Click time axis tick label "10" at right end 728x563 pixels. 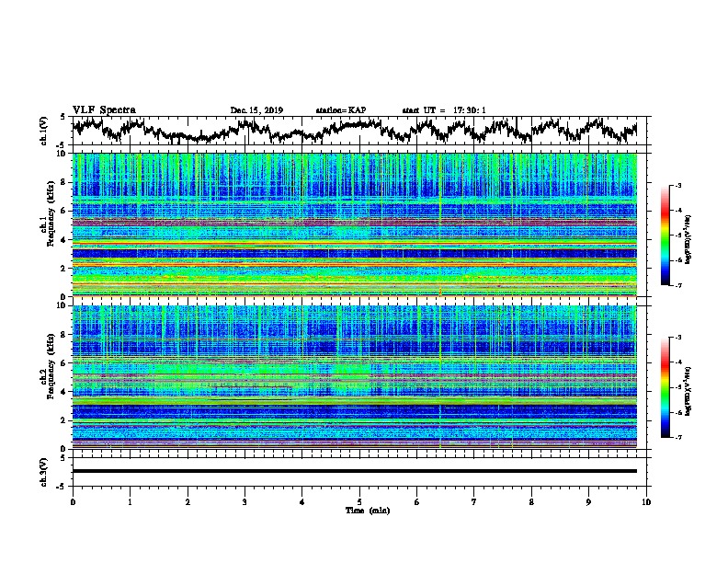[646, 502]
